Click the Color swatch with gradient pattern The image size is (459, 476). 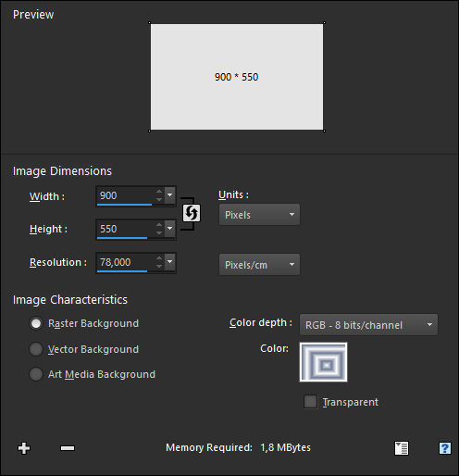coord(323,362)
